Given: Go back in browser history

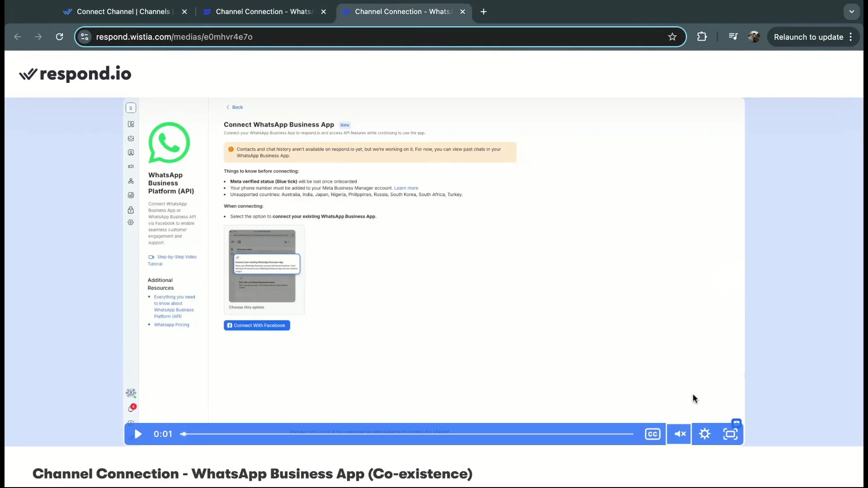Looking at the screenshot, I should point(17,37).
